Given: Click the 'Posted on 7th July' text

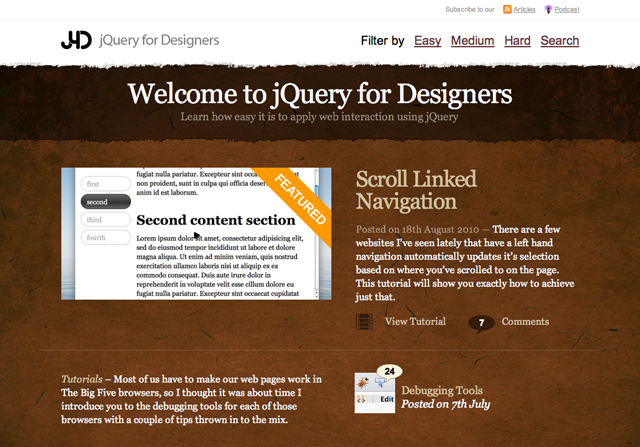Looking at the screenshot, I should (445, 404).
